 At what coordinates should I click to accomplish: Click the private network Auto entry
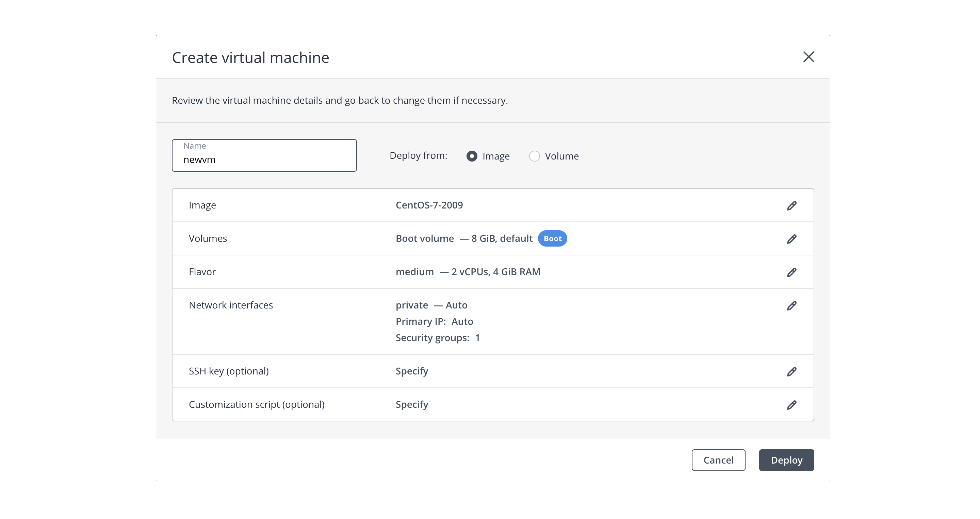431,305
